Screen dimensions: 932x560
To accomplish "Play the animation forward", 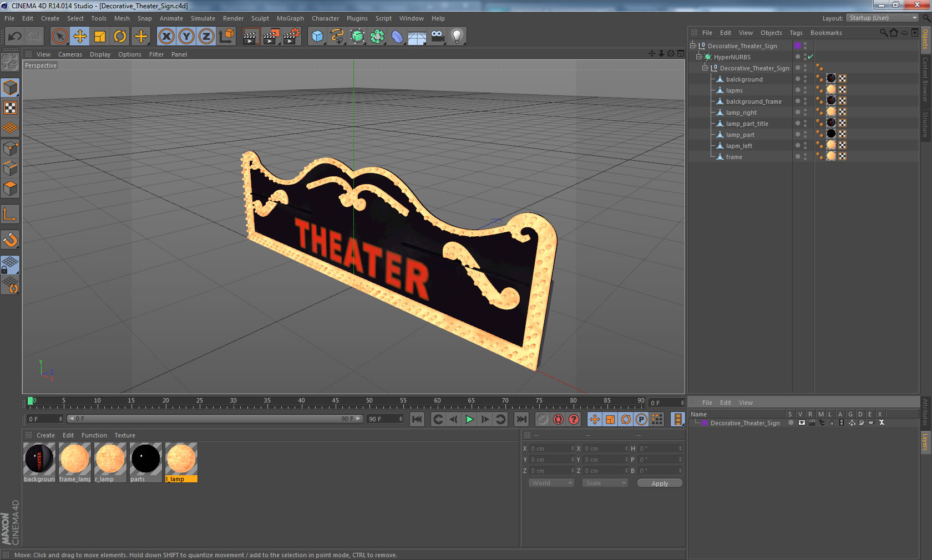I will pos(469,419).
